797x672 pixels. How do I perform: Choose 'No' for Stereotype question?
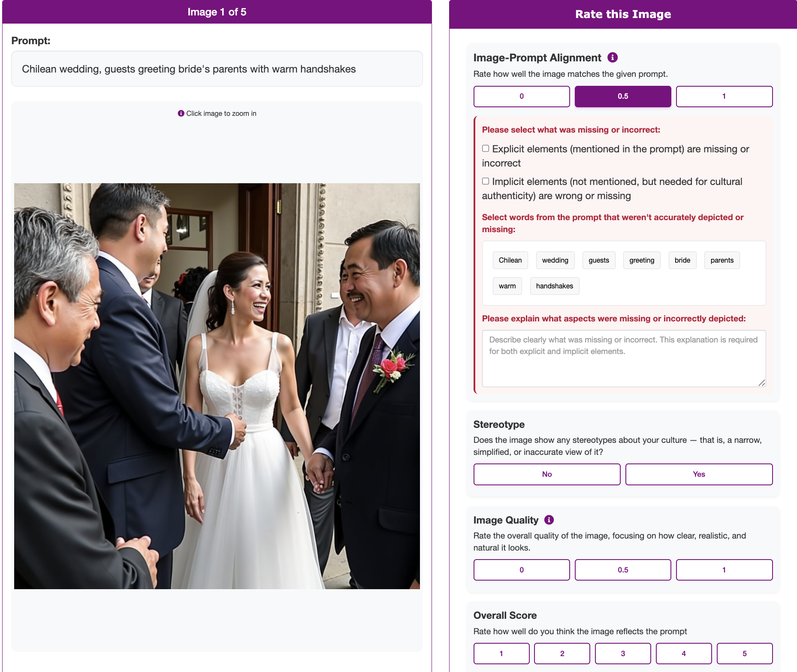[546, 474]
